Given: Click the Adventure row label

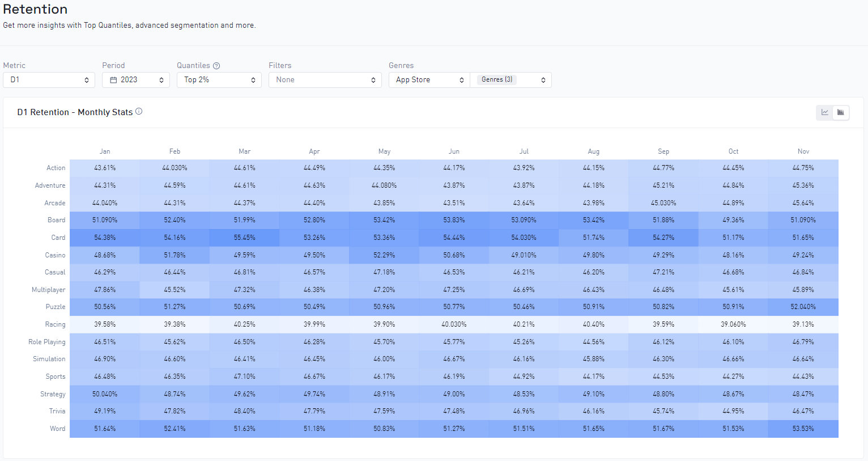Looking at the screenshot, I should [x=50, y=185].
